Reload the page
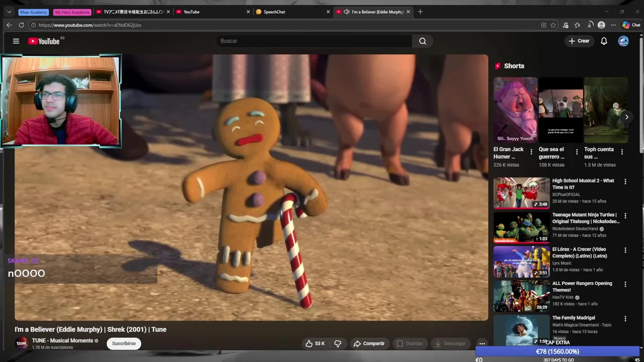Screen dimensions: 644x362 [x=21, y=25]
